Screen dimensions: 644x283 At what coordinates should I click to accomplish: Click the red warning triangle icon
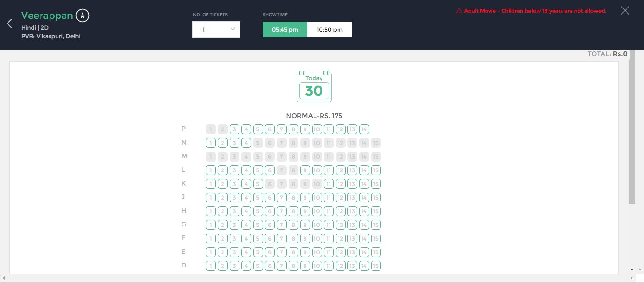pyautogui.click(x=459, y=10)
